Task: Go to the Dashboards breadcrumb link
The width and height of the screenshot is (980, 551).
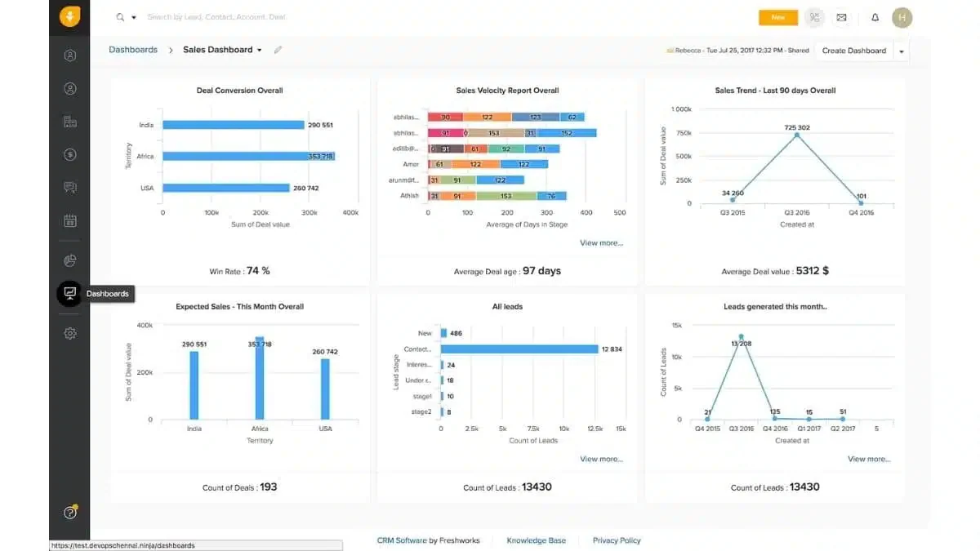Action: [x=133, y=50]
